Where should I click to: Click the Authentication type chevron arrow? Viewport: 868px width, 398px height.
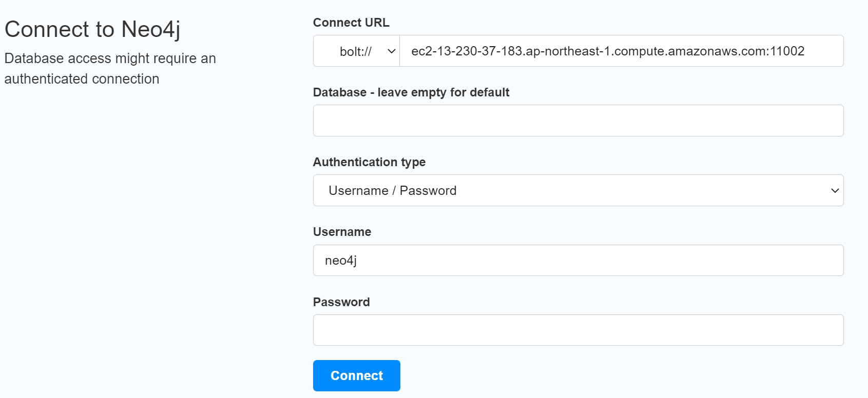click(x=835, y=191)
